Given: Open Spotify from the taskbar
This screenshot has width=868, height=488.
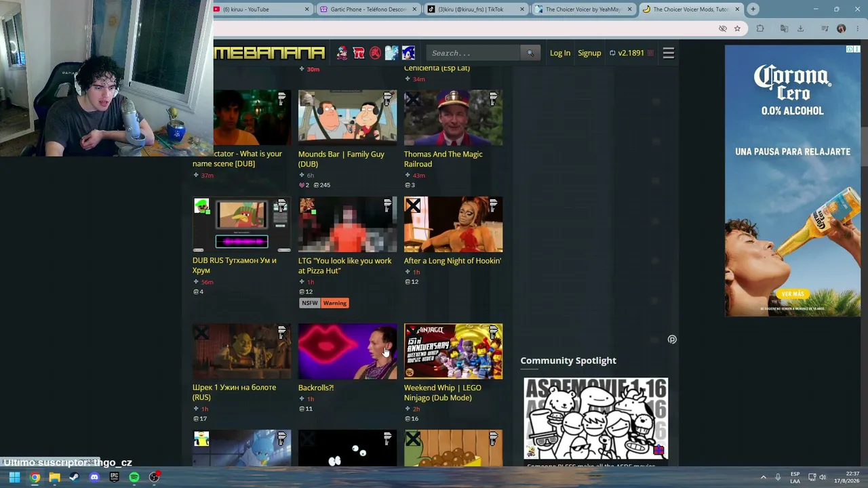Looking at the screenshot, I should click(x=134, y=477).
